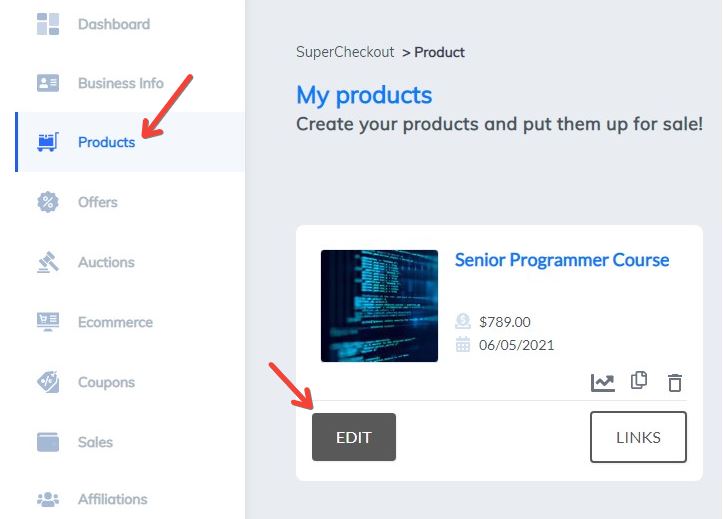723x519 pixels.
Task: Duplicate the product with copy icon
Action: click(x=639, y=381)
